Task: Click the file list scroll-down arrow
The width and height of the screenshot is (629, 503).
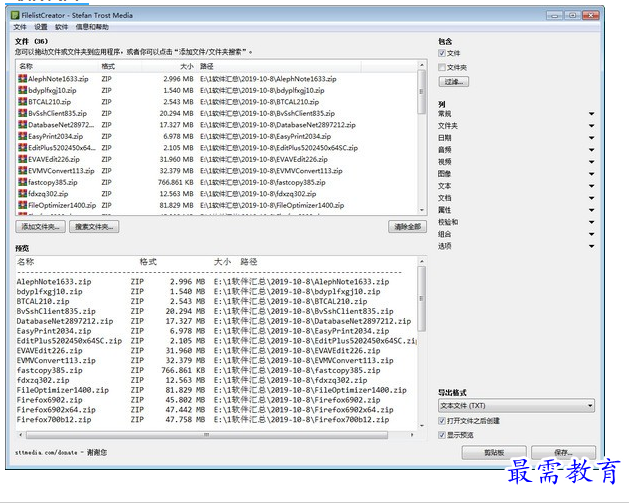Action: (x=422, y=210)
